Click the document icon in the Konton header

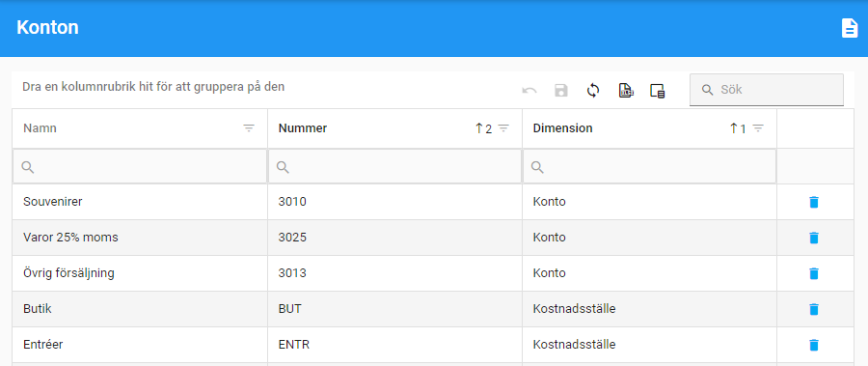tap(849, 28)
